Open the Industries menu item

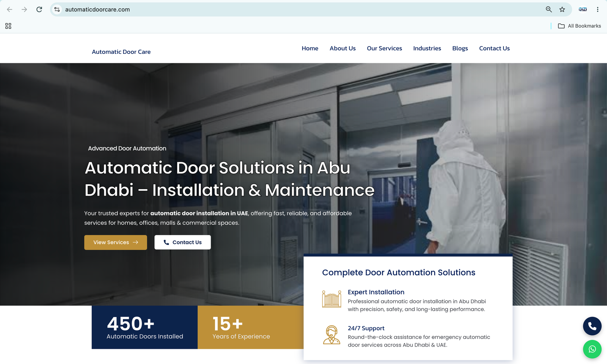[x=427, y=49]
